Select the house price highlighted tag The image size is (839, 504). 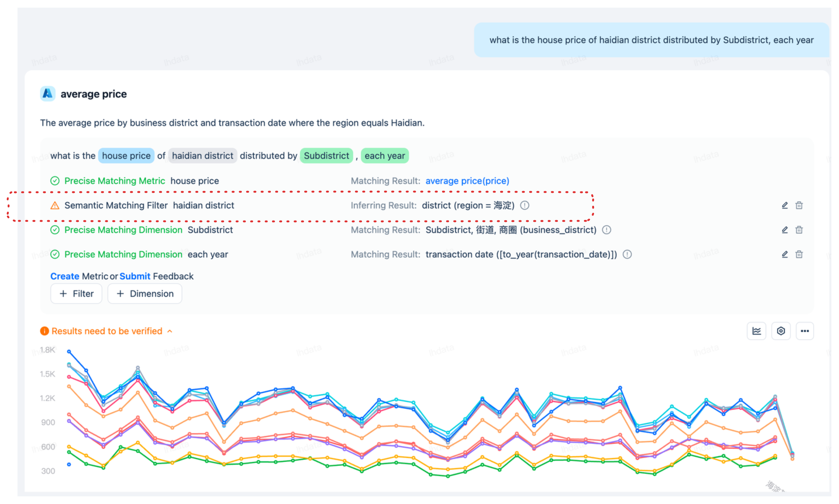126,156
